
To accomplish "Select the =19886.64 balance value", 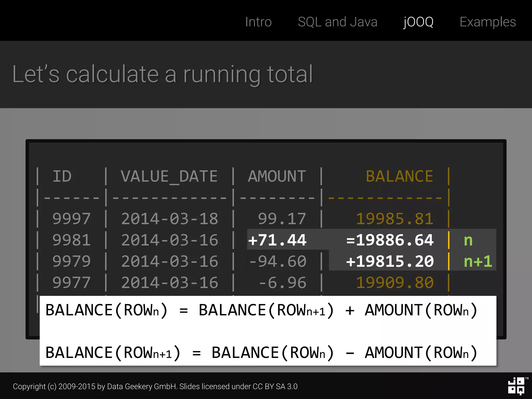I will tap(390, 240).
